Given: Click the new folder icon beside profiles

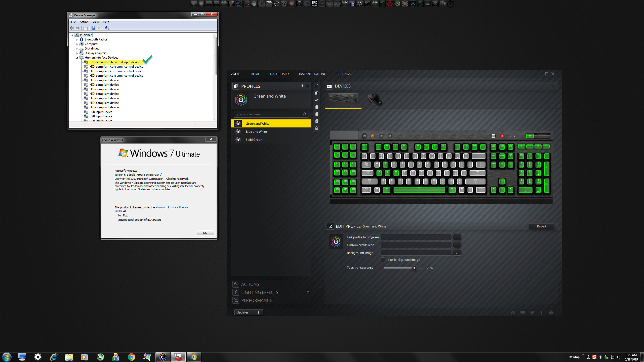Looking at the screenshot, I should (317, 86).
